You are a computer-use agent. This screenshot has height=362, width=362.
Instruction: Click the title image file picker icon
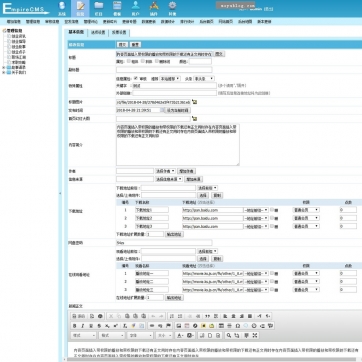(195, 102)
